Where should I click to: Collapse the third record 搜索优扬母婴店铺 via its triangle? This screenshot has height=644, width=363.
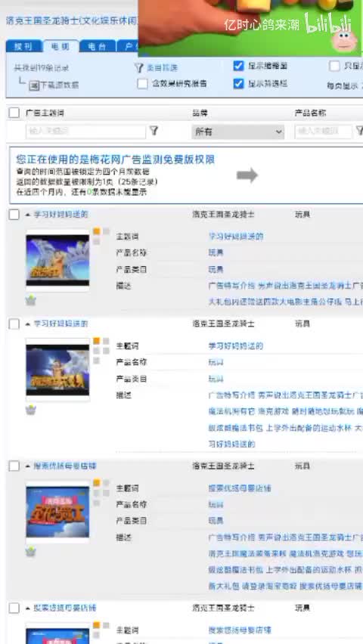[28, 466]
